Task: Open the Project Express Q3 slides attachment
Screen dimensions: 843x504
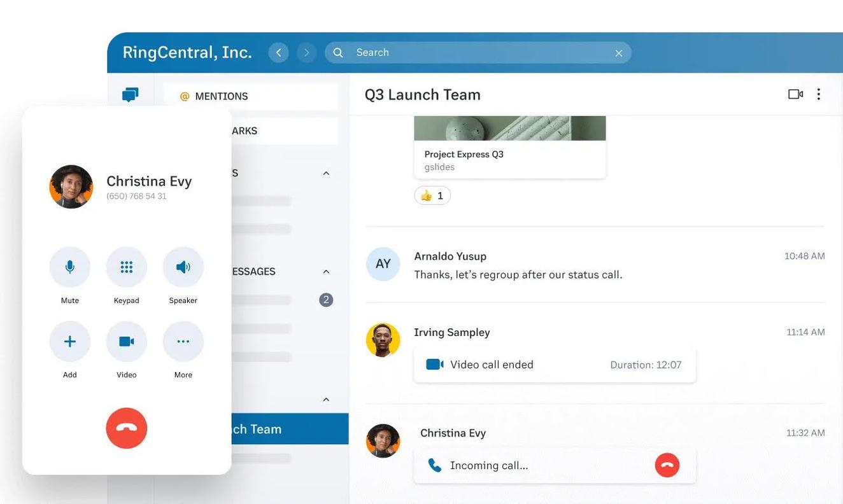Action: click(510, 147)
